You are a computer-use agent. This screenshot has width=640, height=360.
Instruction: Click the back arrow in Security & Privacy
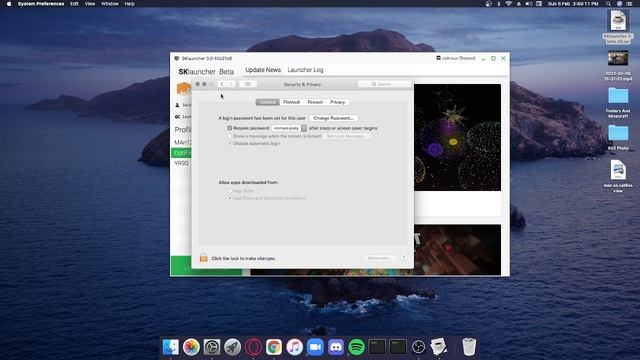(221, 84)
